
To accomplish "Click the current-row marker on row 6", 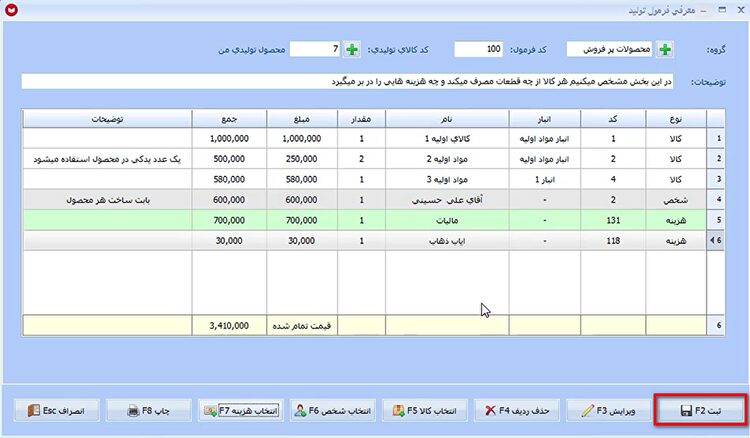I will (716, 241).
